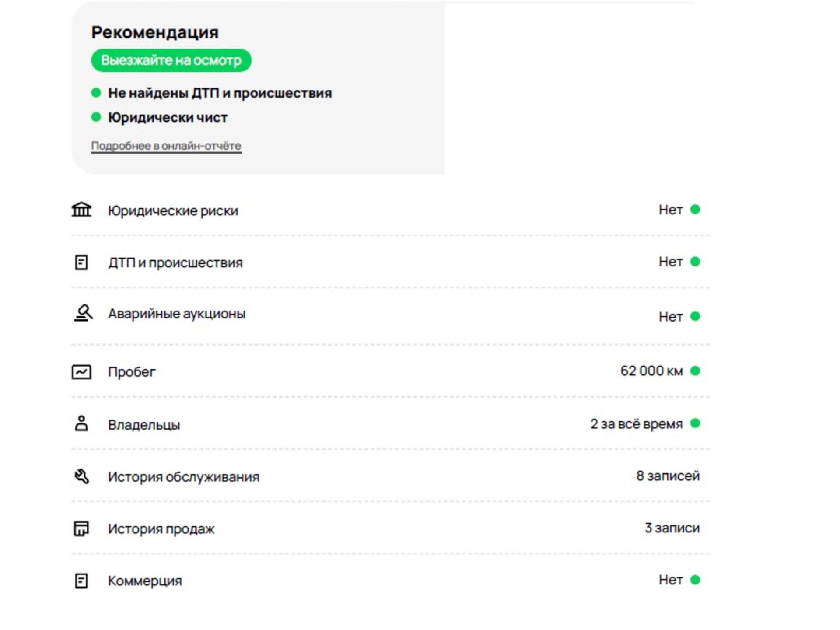Viewport: 840px width, 630px height.
Task: Open the Подробнее в онлайн-отчёте link
Action: point(166,146)
